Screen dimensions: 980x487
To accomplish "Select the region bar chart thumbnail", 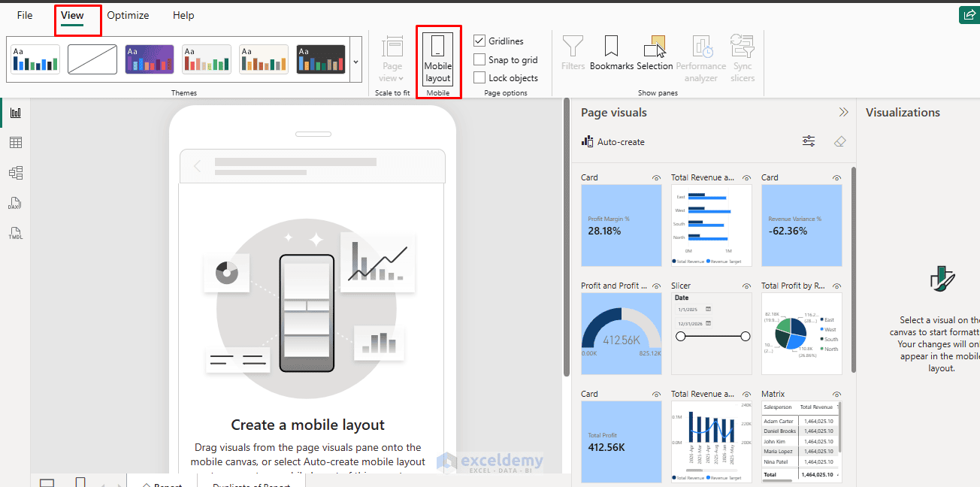I will (712, 225).
